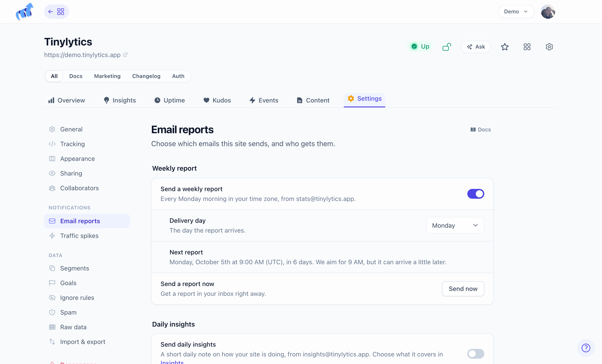
Task: Open Import & export in sidebar
Action: [87, 342]
